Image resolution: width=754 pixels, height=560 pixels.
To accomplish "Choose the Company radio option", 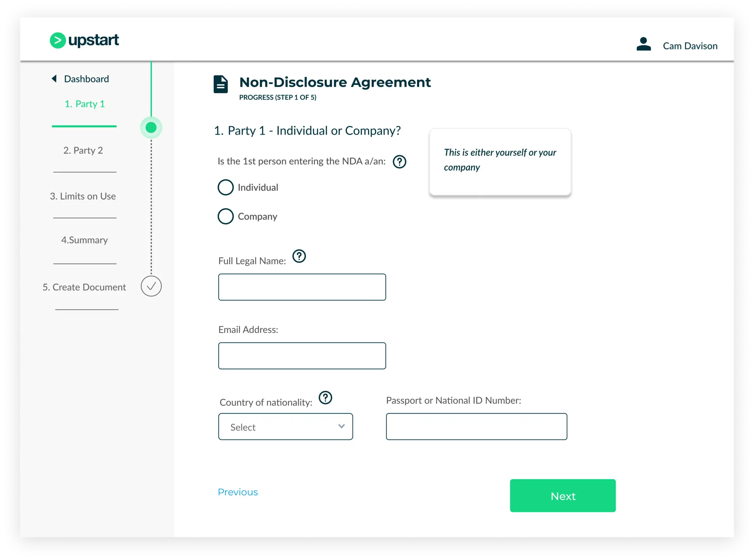I will 225,216.
